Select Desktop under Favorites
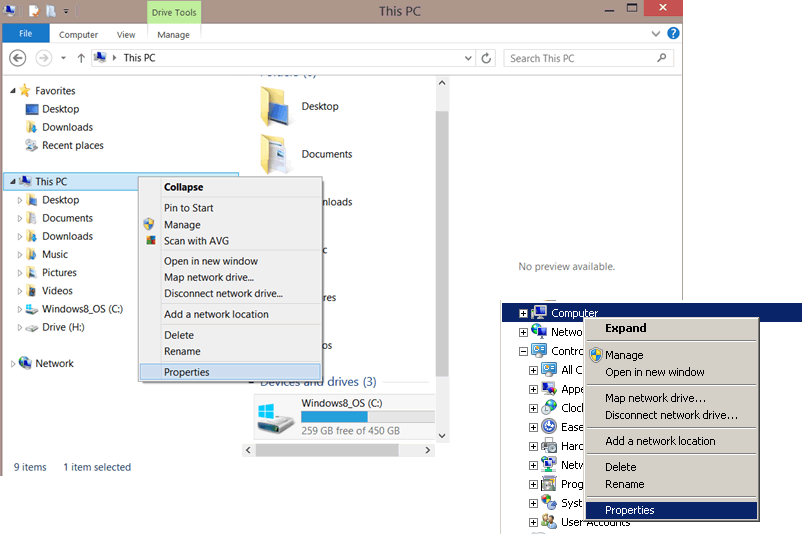The height and width of the screenshot is (534, 804). point(61,109)
